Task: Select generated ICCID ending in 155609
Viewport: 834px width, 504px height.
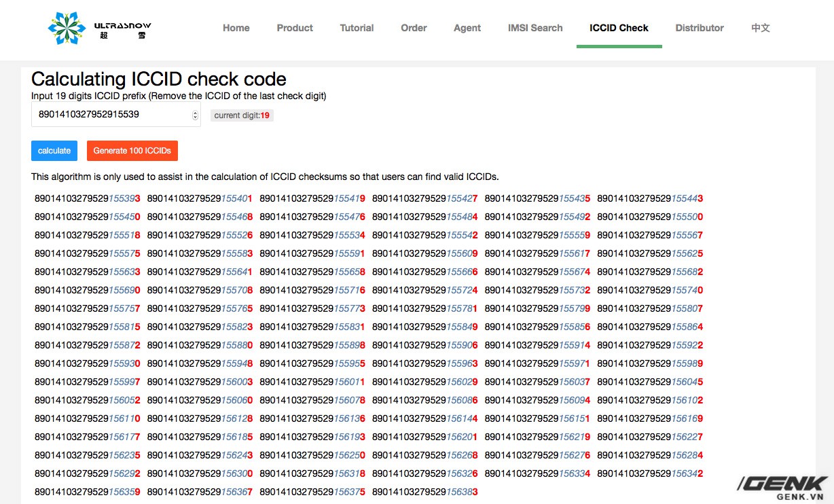Action: (425, 254)
